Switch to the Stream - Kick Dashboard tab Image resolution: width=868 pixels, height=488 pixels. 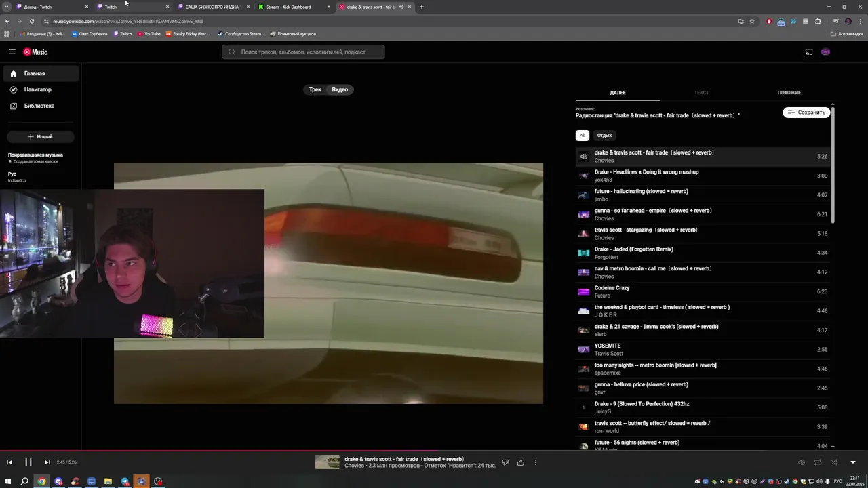point(294,7)
